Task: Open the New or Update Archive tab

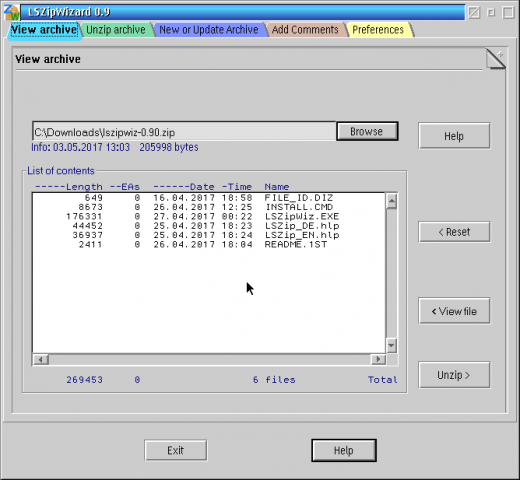Action: (x=209, y=30)
